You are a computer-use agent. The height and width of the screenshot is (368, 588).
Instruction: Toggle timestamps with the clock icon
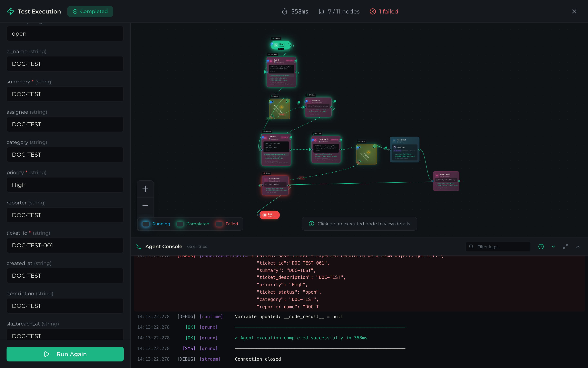click(x=541, y=247)
